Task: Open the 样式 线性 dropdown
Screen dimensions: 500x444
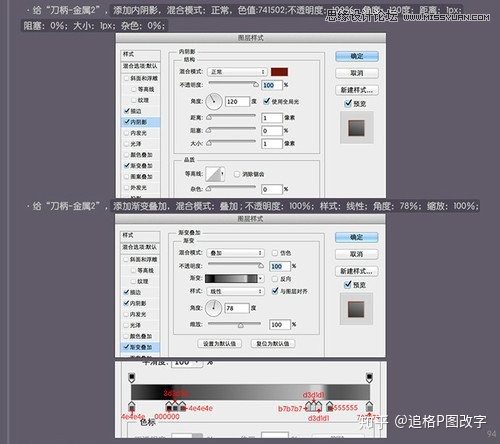Action: [x=235, y=291]
